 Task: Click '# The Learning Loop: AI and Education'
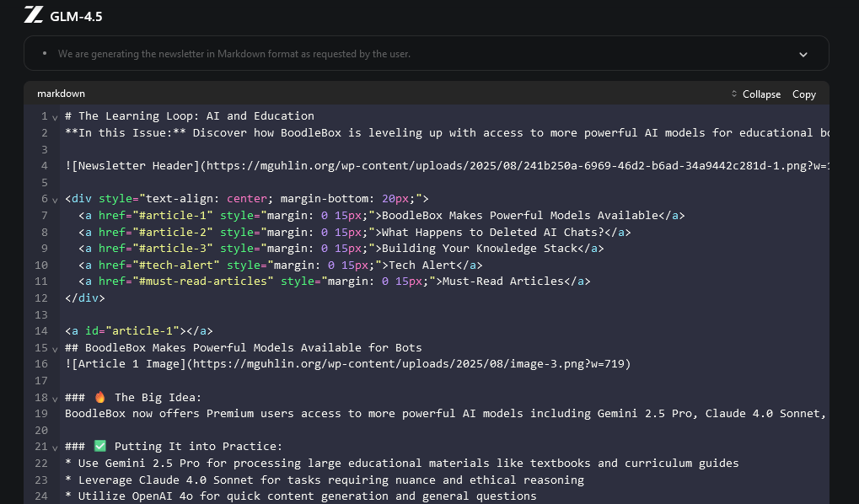tap(190, 116)
